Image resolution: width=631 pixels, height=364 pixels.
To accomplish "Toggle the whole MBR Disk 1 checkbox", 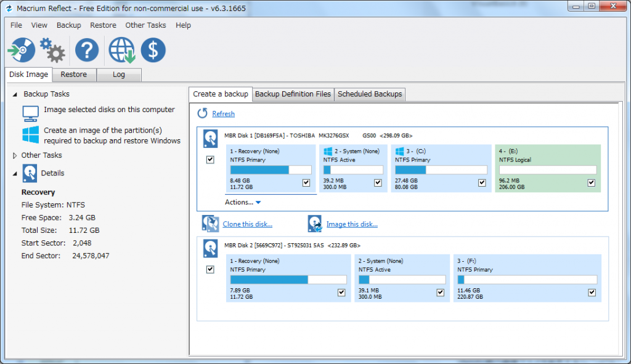I will tap(210, 160).
